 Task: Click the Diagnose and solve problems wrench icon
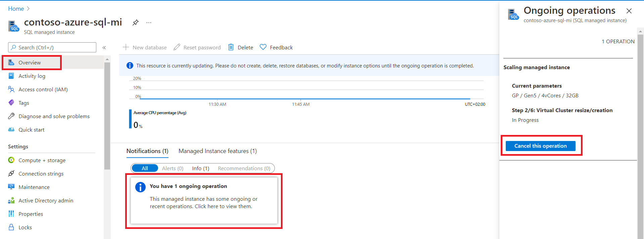click(11, 116)
